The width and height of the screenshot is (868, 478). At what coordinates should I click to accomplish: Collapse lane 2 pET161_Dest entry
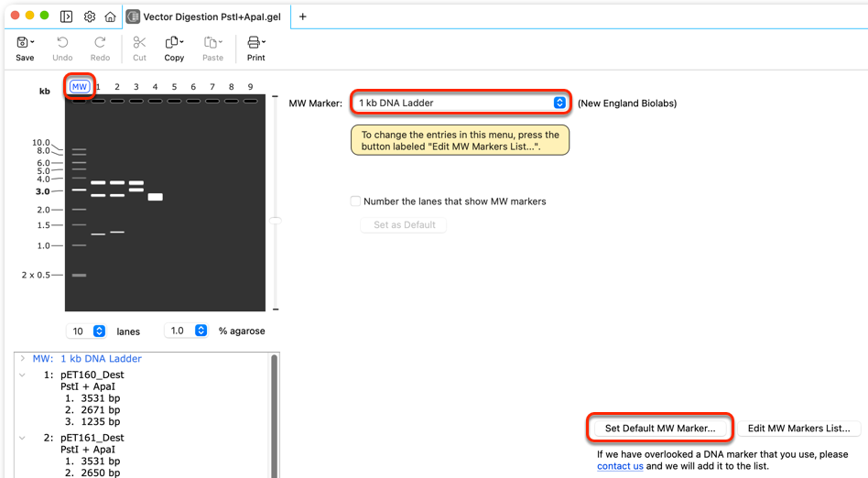pyautogui.click(x=22, y=438)
